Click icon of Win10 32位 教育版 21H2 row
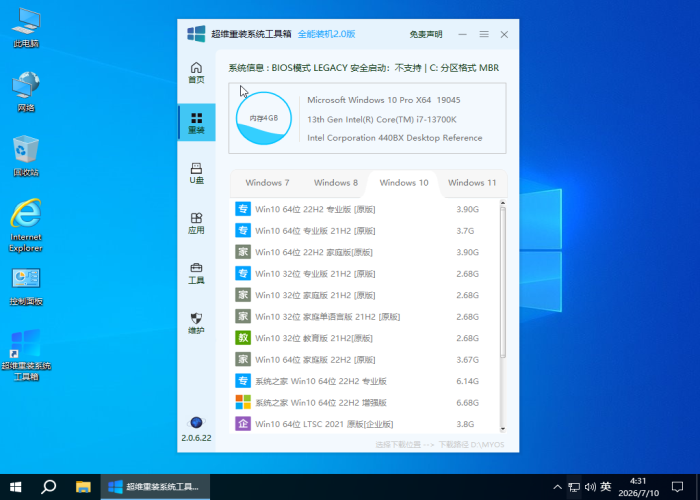The image size is (700, 500). point(243,338)
